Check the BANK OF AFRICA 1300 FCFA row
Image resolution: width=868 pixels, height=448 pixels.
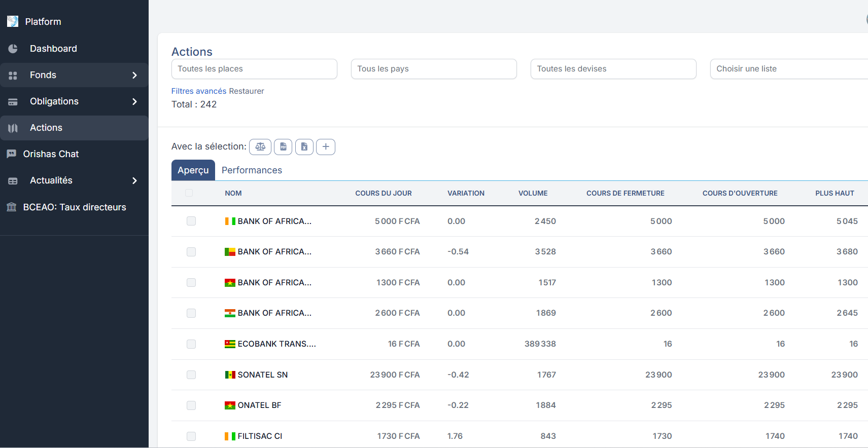coord(191,282)
